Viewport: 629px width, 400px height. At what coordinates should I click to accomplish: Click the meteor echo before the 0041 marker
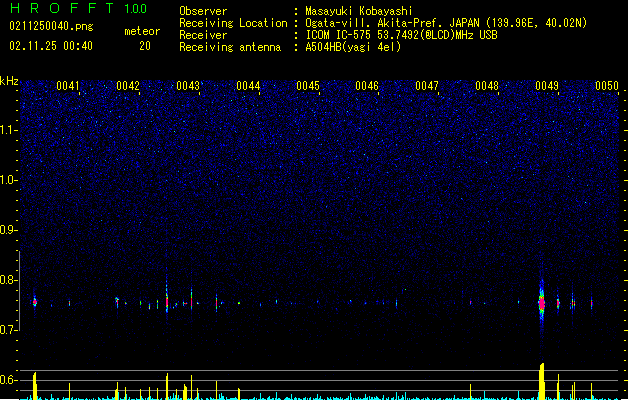pos(34,301)
